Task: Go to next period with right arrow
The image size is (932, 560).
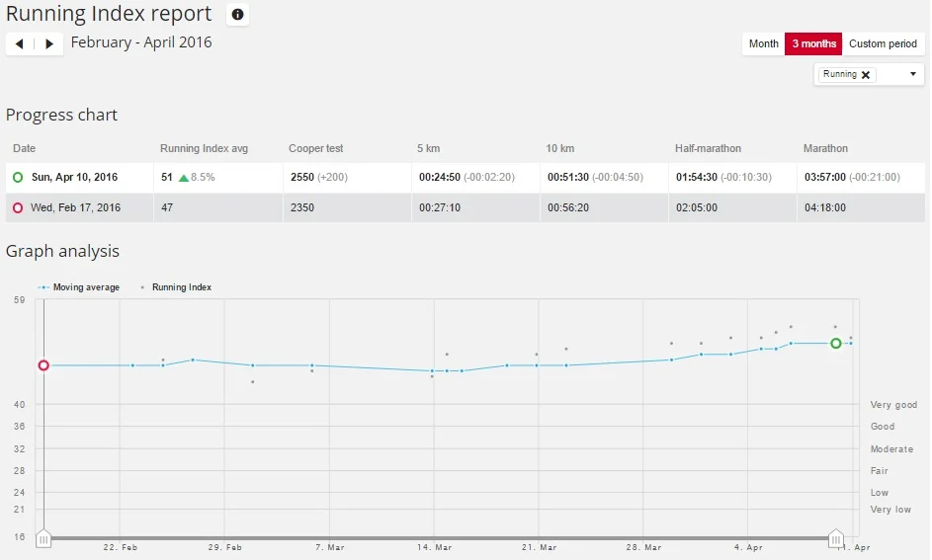Action: pyautogui.click(x=49, y=44)
